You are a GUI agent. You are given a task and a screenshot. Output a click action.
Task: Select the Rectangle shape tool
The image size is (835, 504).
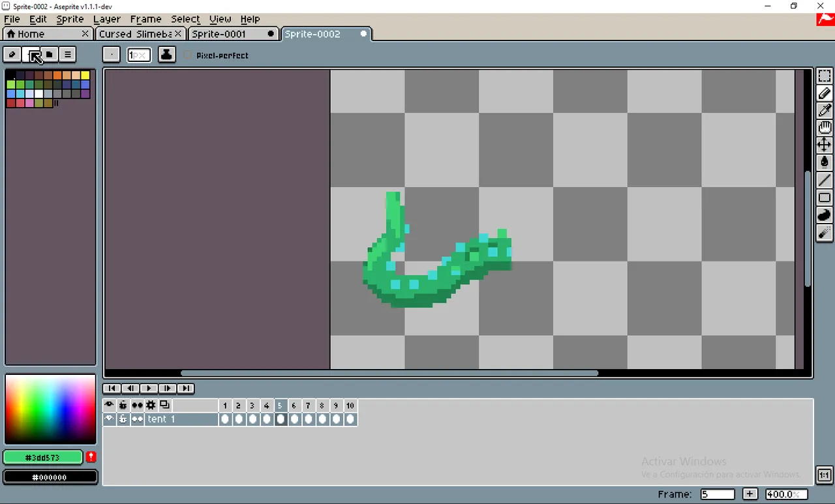point(825,198)
